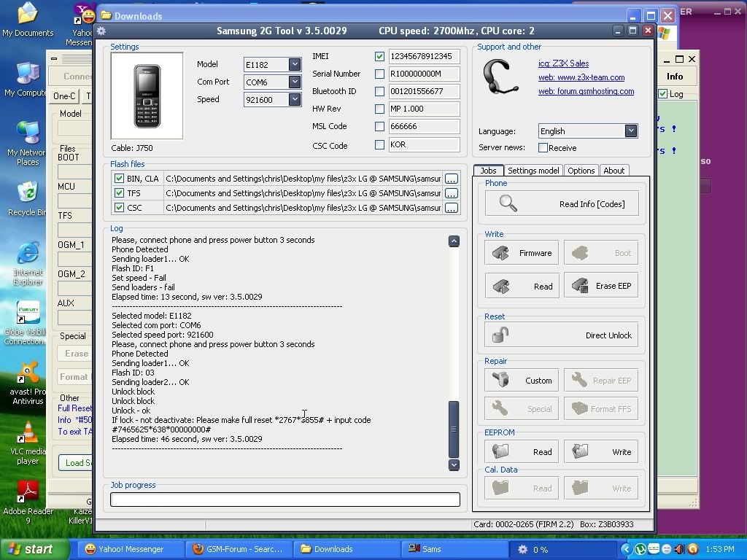
Task: Click the Direct Unlock padlock icon
Action: point(500,335)
